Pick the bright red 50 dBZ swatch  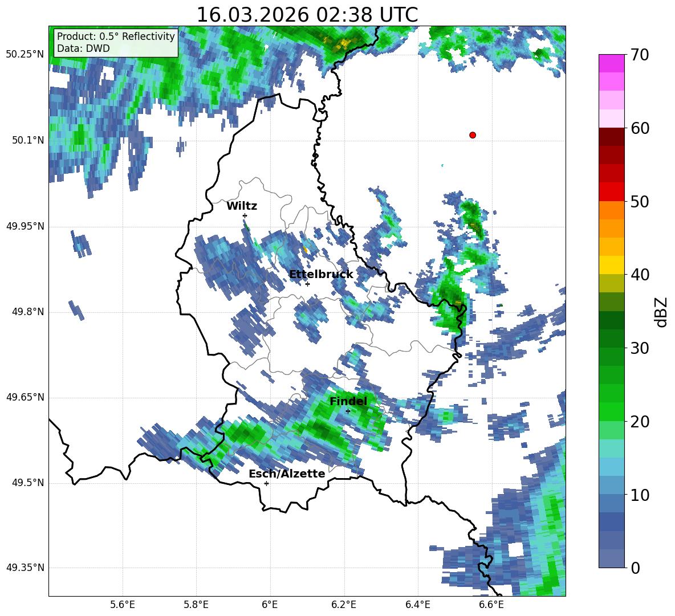pyautogui.click(x=611, y=192)
